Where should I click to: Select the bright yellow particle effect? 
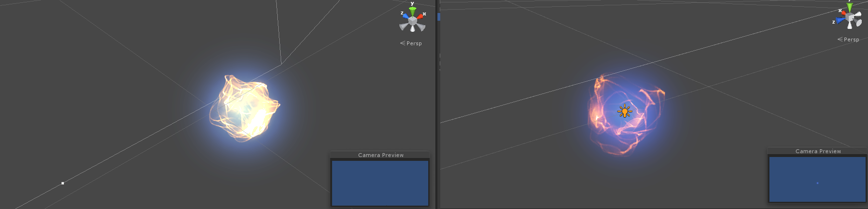click(245, 108)
